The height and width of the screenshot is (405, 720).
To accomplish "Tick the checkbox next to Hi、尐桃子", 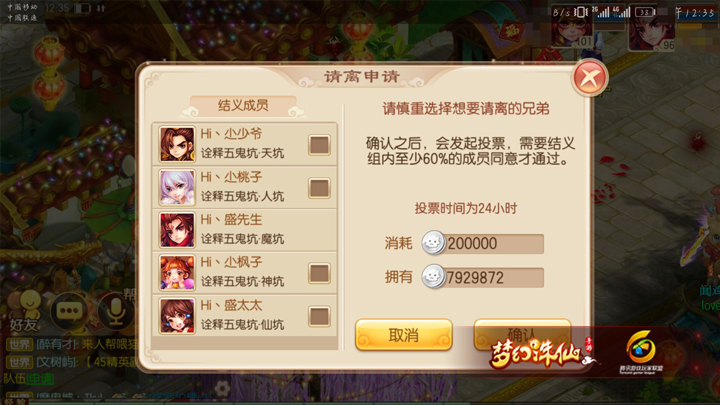I will 319,187.
